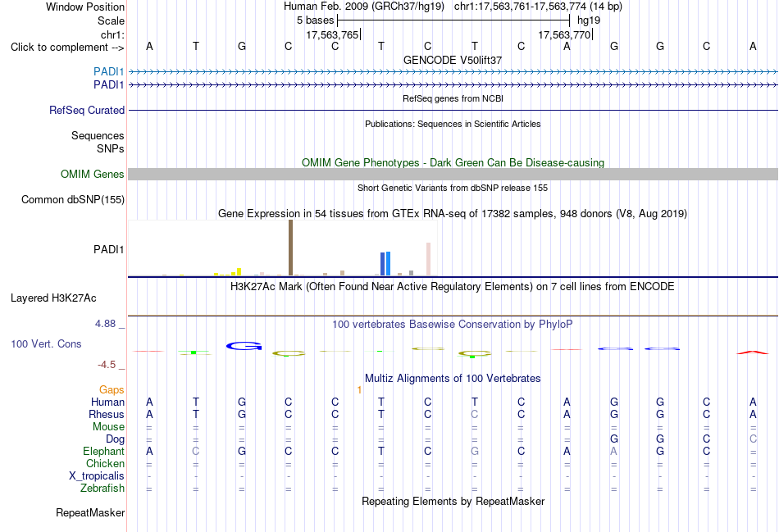Click the orange Gaps label

point(112,390)
